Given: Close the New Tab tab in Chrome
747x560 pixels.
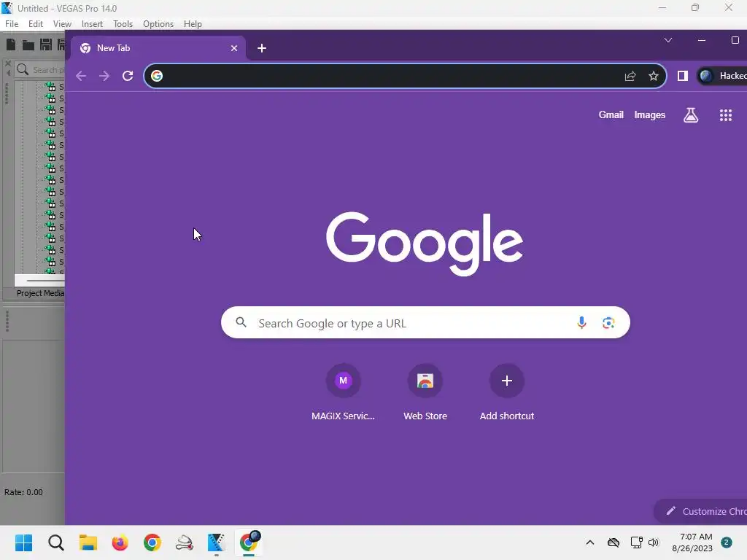Looking at the screenshot, I should [x=234, y=48].
